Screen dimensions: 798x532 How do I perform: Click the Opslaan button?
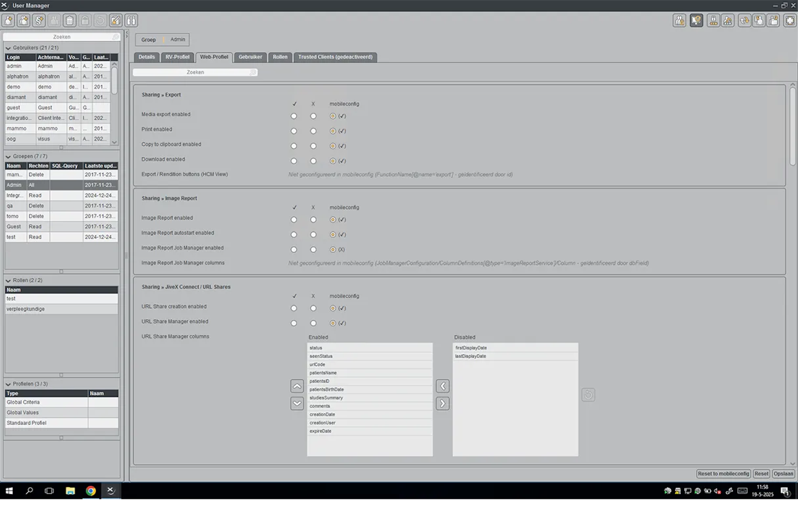tap(783, 474)
